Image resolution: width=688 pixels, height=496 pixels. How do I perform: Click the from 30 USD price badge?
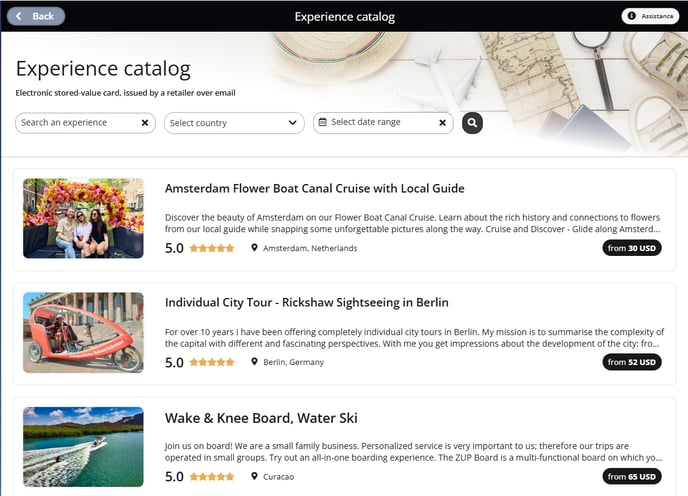tap(631, 248)
